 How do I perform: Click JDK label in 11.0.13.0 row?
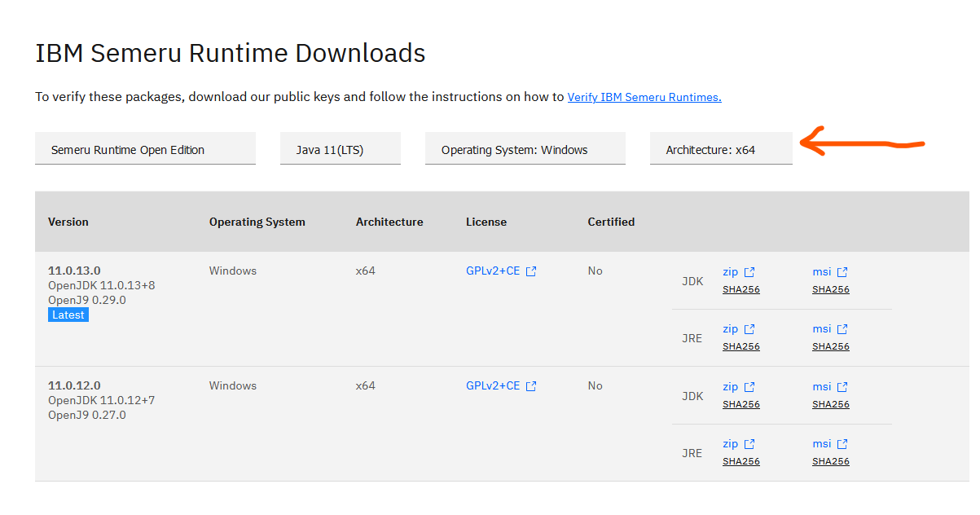point(692,281)
